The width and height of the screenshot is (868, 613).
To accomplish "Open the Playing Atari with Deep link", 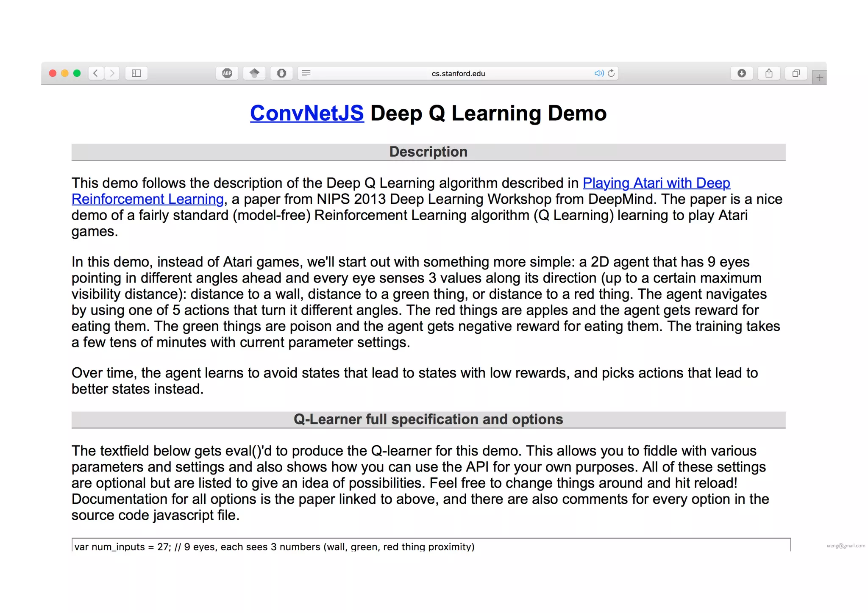I will pos(656,183).
